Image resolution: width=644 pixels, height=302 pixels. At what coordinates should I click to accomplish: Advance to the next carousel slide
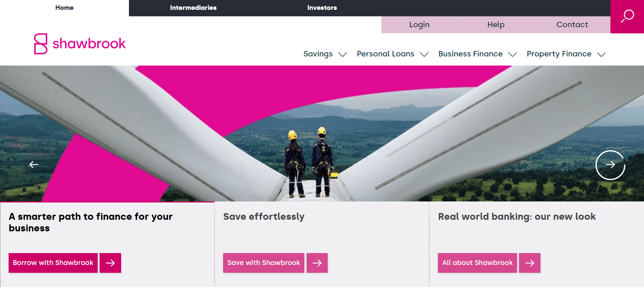(610, 165)
